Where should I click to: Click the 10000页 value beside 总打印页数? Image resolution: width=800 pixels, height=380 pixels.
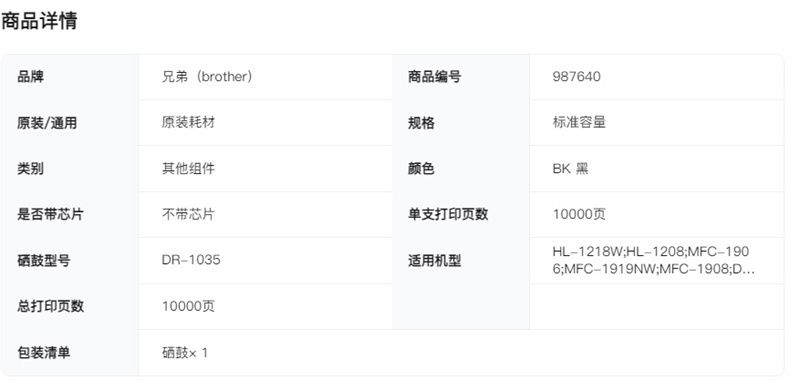pyautogui.click(x=188, y=306)
